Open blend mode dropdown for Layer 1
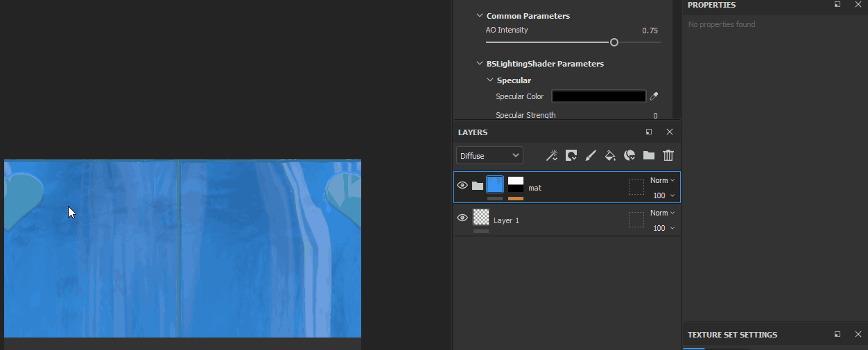Image resolution: width=868 pixels, height=350 pixels. [x=662, y=213]
